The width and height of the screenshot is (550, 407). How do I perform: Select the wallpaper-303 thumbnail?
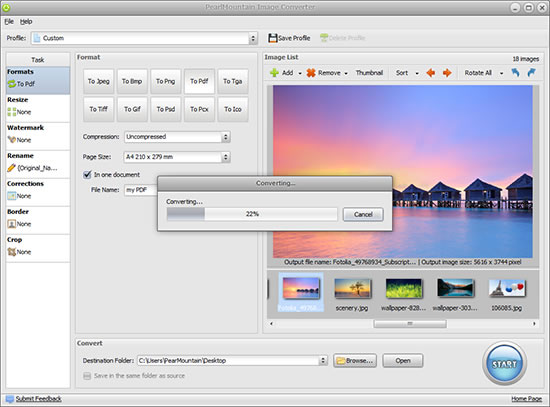pyautogui.click(x=455, y=294)
